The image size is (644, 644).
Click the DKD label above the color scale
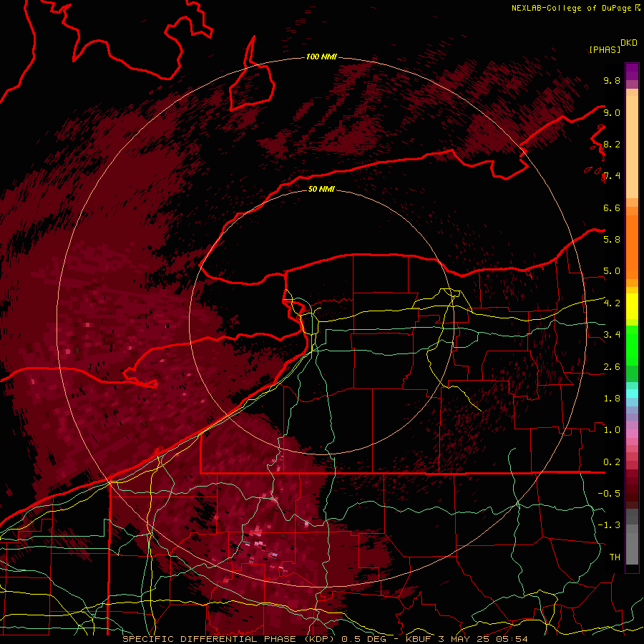(629, 43)
